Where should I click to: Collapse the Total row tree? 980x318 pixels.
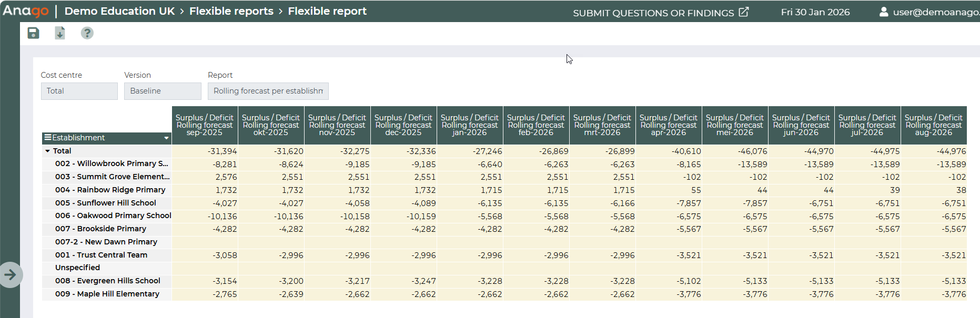tap(47, 151)
